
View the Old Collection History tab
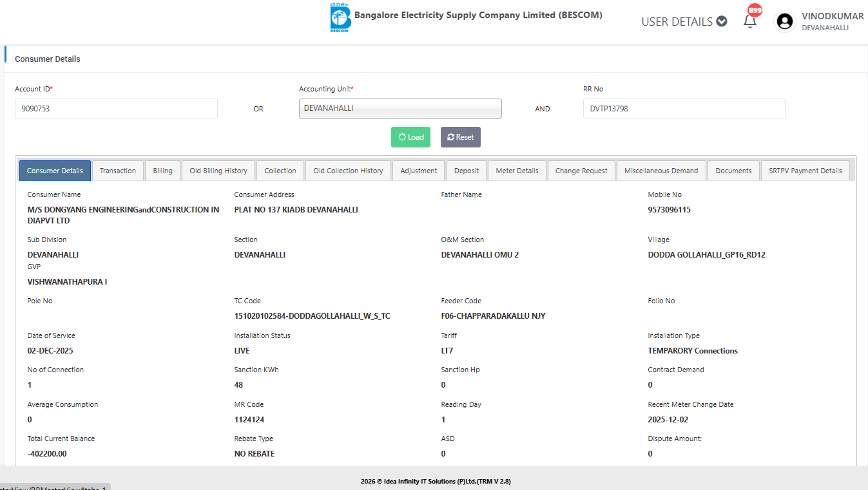[x=348, y=171]
